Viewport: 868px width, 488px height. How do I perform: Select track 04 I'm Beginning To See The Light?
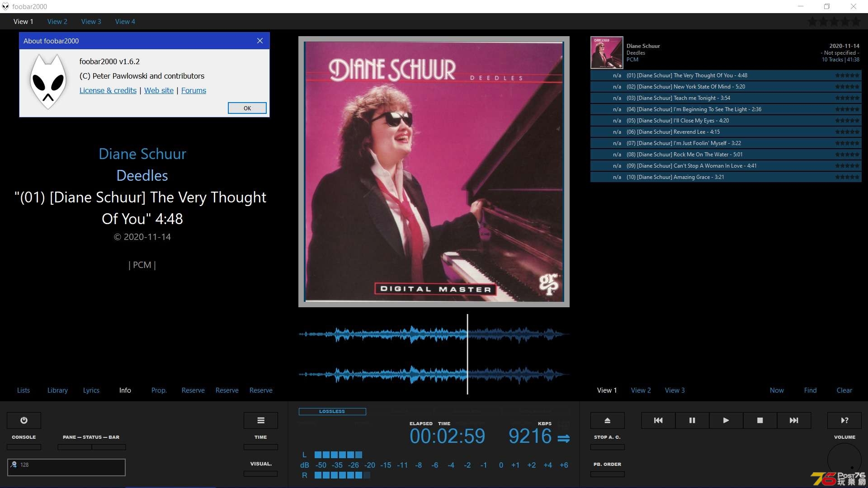pos(726,109)
